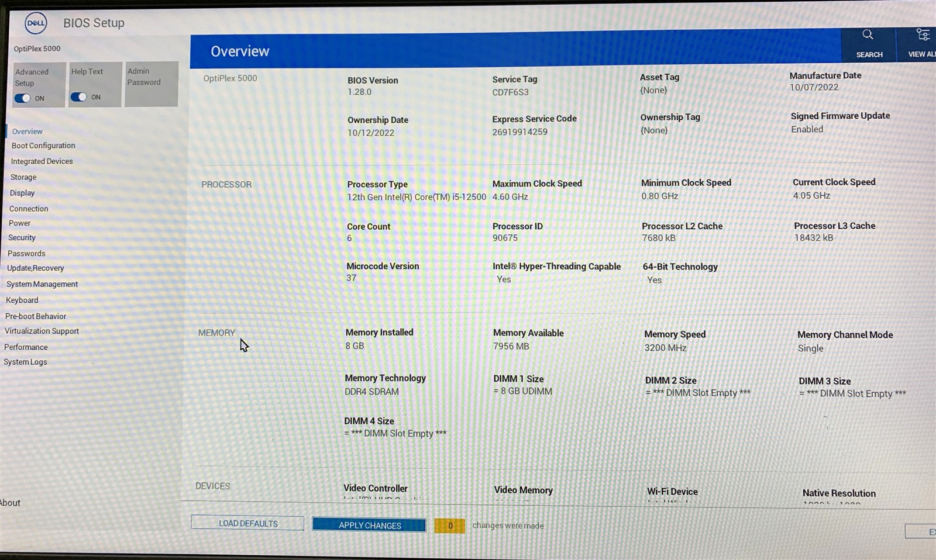Select Overview in the sidebar

[27, 132]
